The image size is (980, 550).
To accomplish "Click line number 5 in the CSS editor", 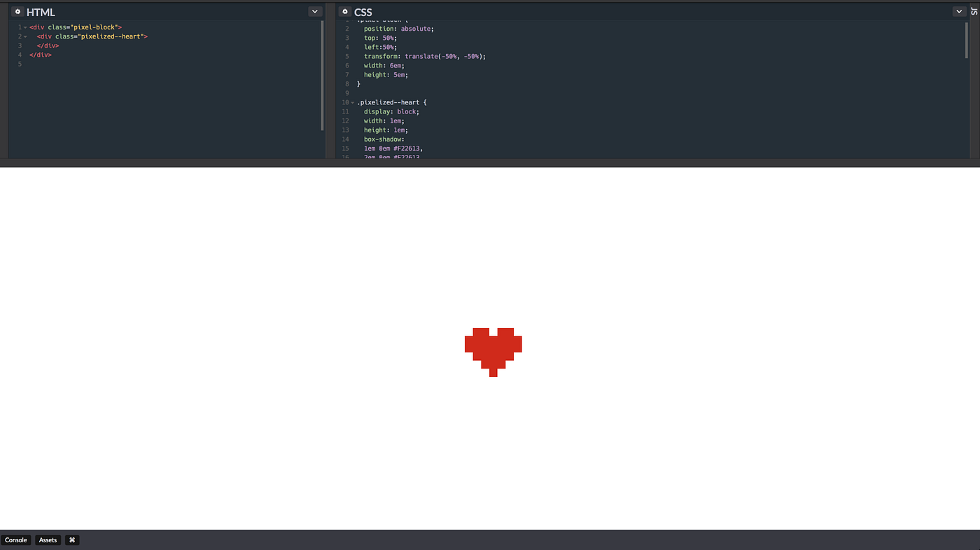I will (346, 55).
